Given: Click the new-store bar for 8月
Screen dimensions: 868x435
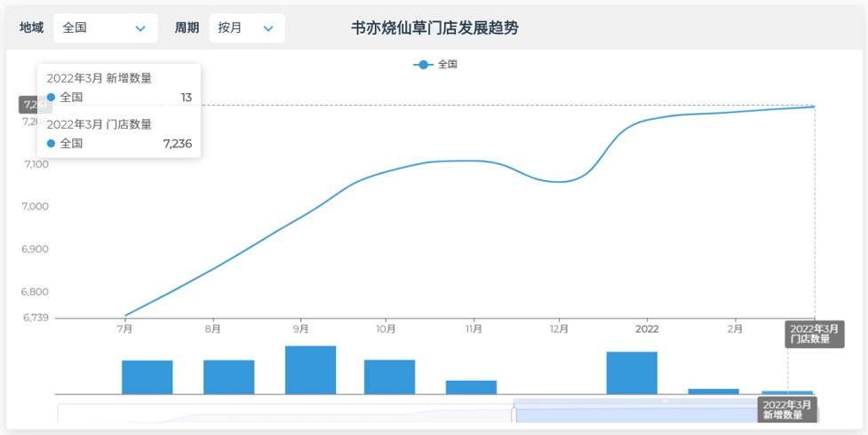Looking at the screenshot, I should tap(229, 377).
